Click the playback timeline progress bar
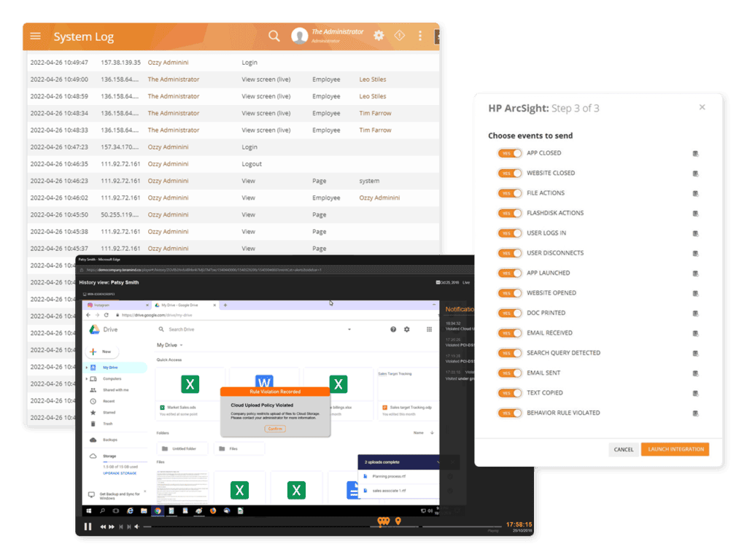The width and height of the screenshot is (747, 560). click(322, 526)
